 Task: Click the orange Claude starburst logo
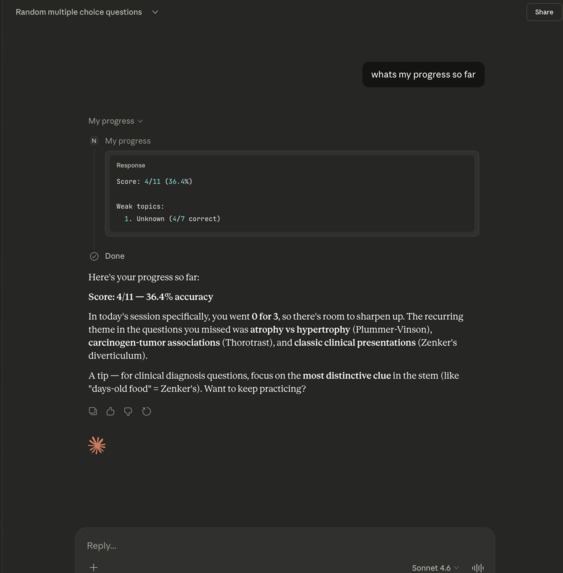(x=97, y=445)
